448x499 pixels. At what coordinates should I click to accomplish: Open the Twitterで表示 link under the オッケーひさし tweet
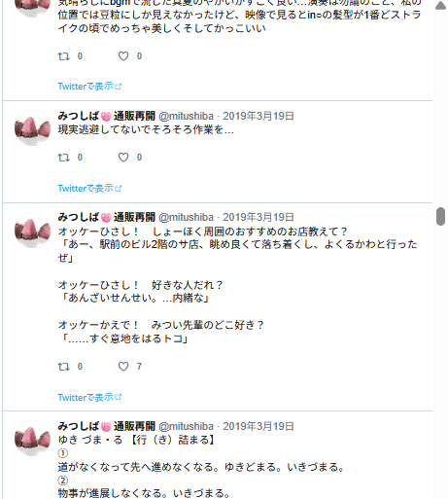pyautogui.click(x=89, y=398)
